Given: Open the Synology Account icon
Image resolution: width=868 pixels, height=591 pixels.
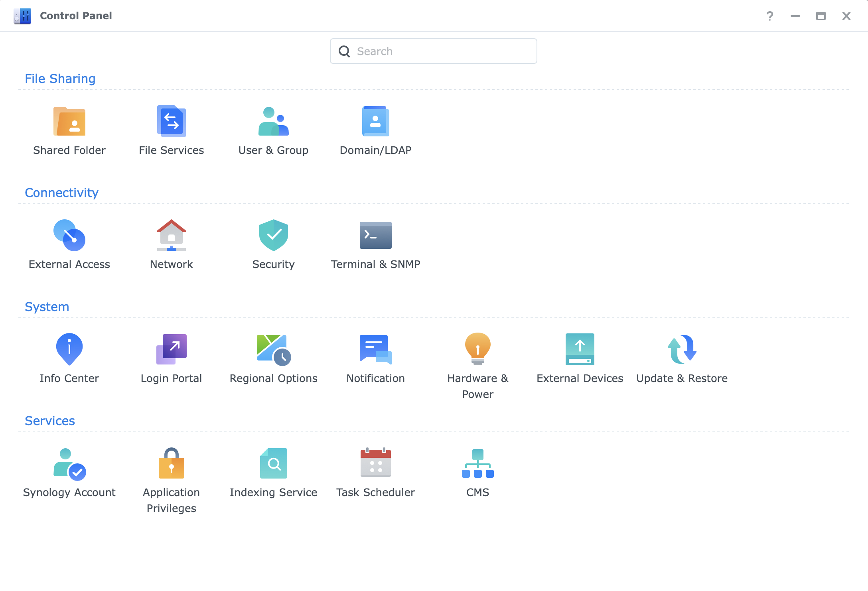Looking at the screenshot, I should point(69,464).
